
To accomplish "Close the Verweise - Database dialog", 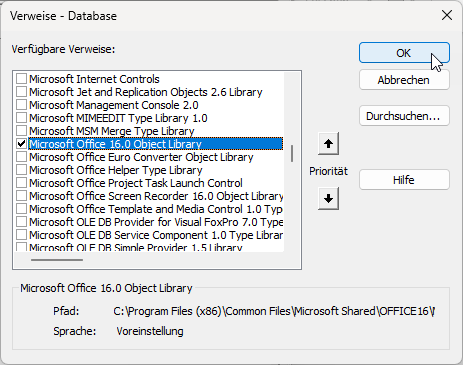I will click(447, 15).
